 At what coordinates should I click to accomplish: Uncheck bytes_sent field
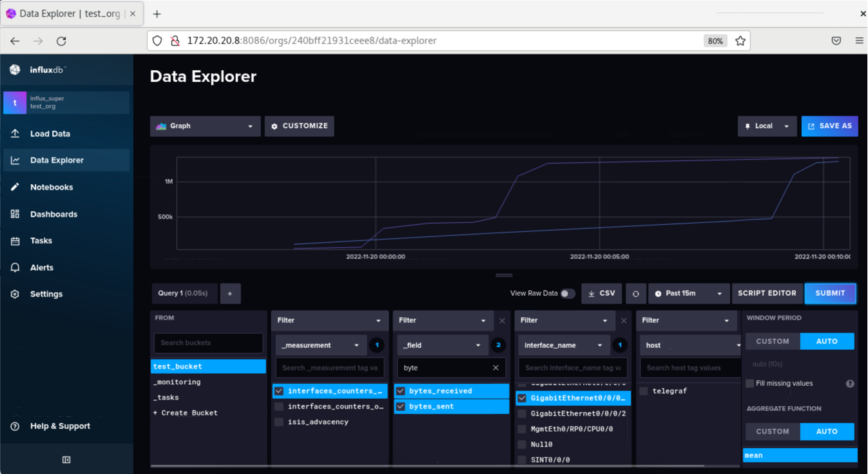[x=401, y=406]
